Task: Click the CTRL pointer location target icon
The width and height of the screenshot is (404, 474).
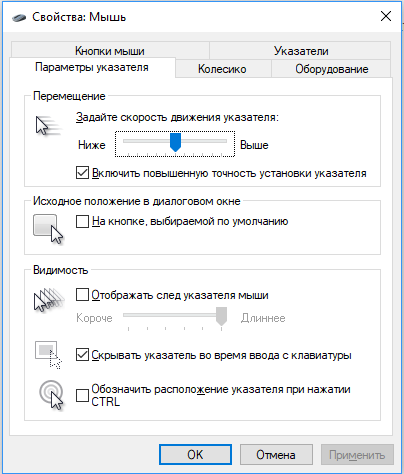Action: click(x=51, y=395)
